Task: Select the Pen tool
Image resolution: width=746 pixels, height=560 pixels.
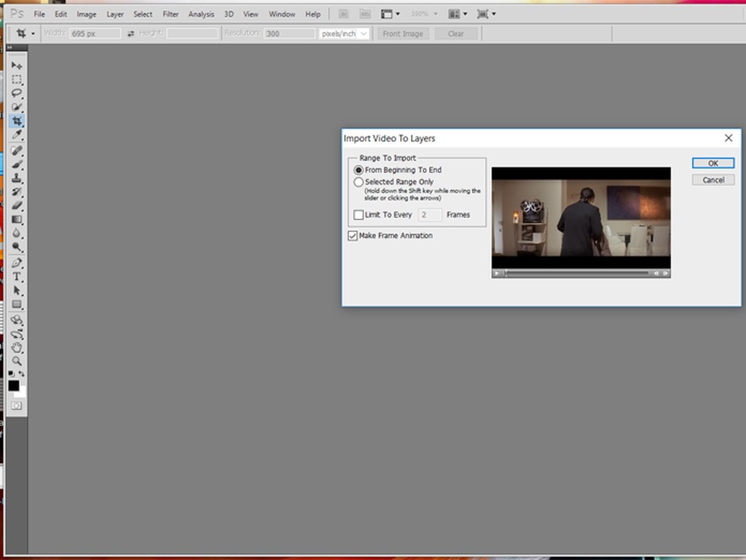Action: 17,263
